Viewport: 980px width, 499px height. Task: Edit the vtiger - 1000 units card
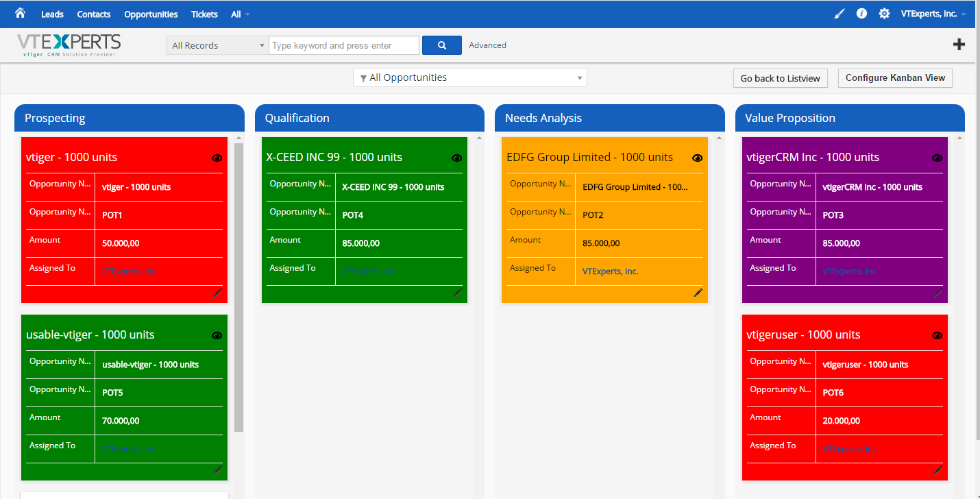tap(218, 293)
